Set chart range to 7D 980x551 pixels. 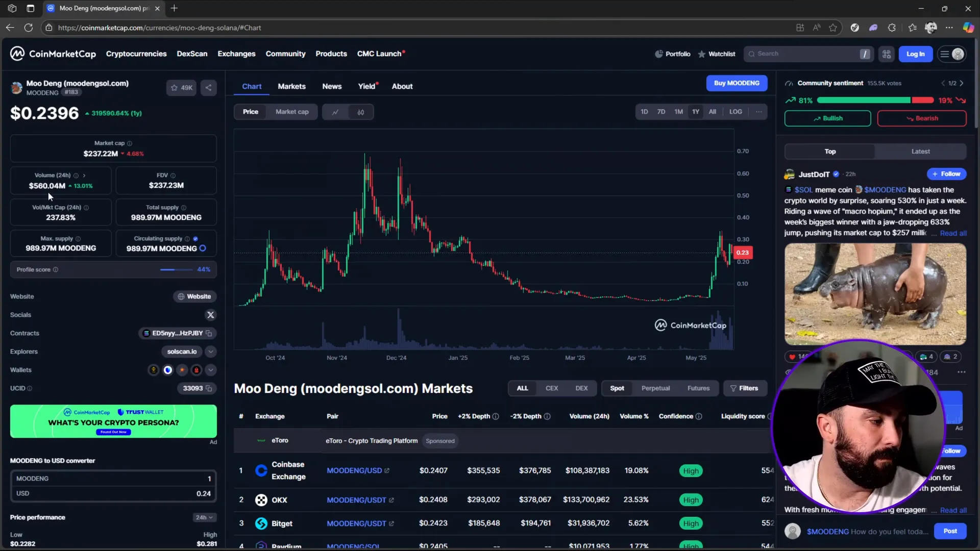(661, 112)
